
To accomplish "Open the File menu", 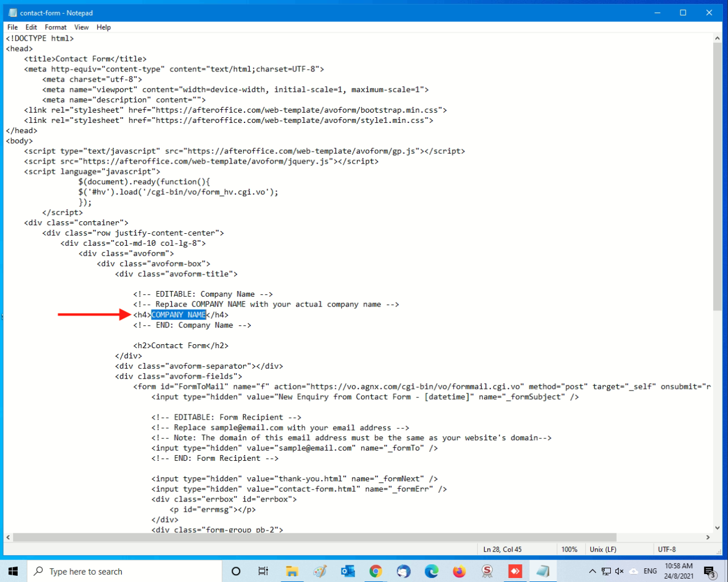I will click(13, 27).
